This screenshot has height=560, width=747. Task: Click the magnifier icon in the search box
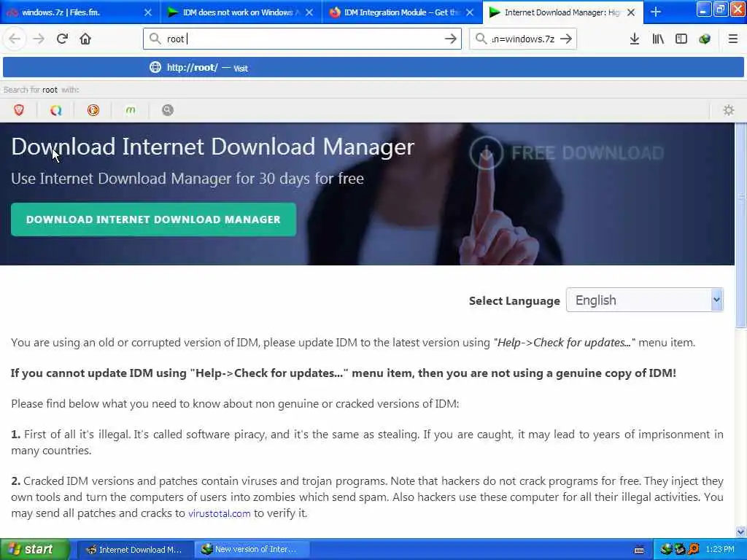click(481, 39)
